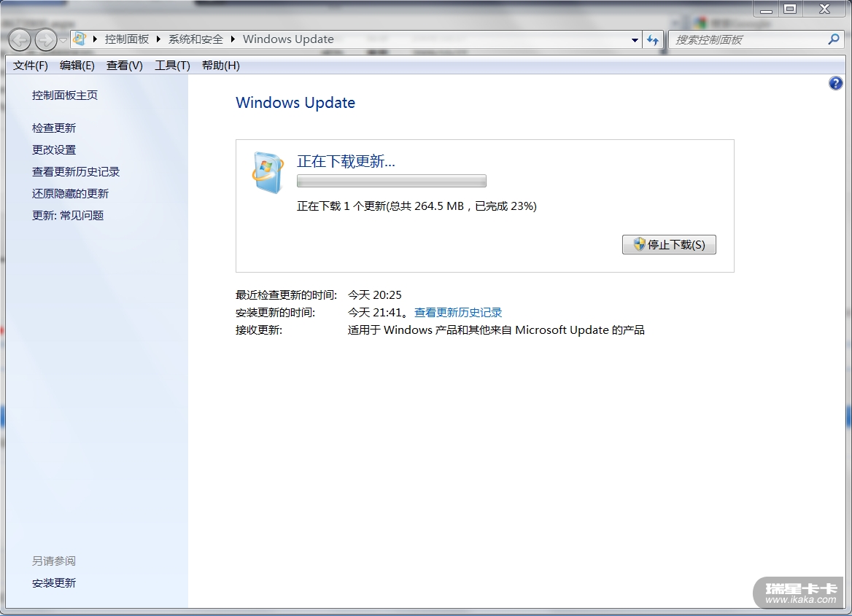This screenshot has width=852, height=616.
Task: Open 更新: 常见问题
Action: click(x=67, y=215)
